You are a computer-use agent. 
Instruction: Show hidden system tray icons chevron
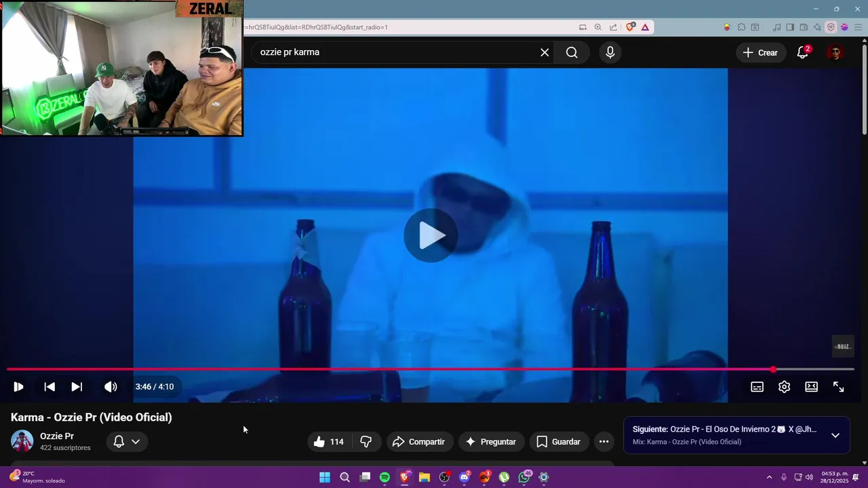click(x=769, y=477)
